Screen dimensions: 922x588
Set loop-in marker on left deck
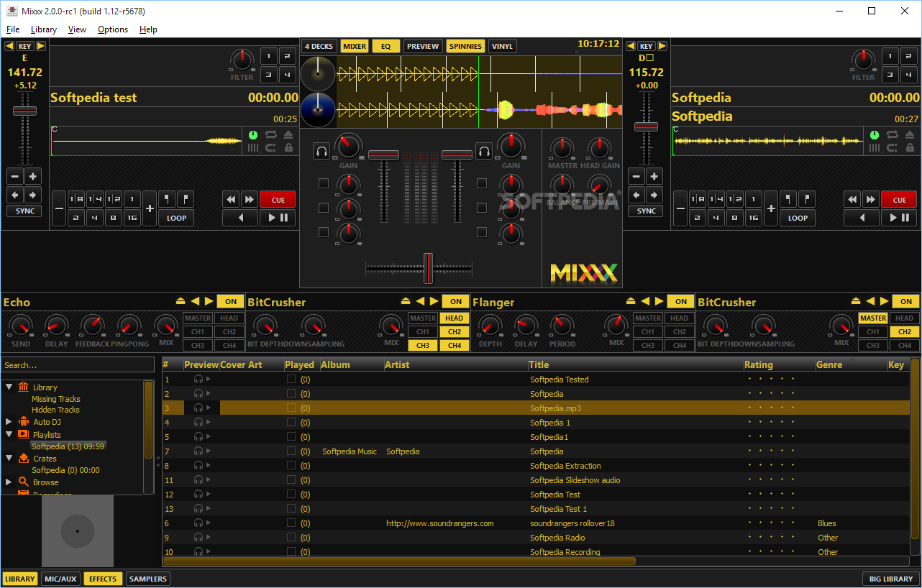pyautogui.click(x=167, y=199)
